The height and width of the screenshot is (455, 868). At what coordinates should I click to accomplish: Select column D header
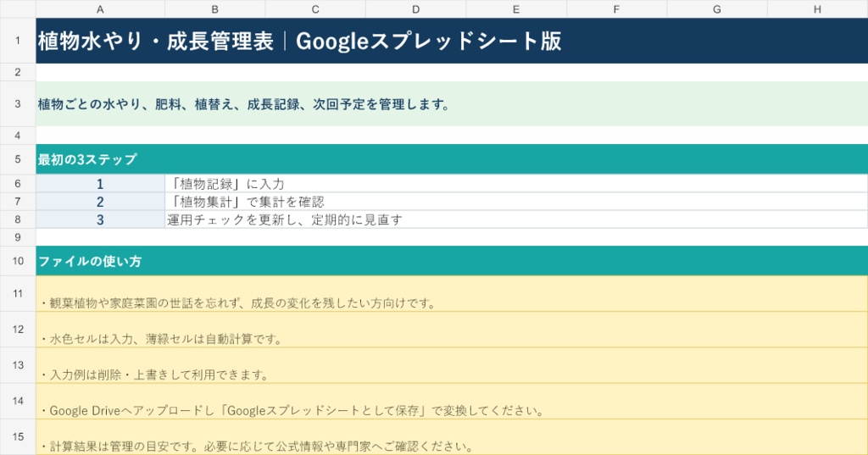[x=415, y=8]
